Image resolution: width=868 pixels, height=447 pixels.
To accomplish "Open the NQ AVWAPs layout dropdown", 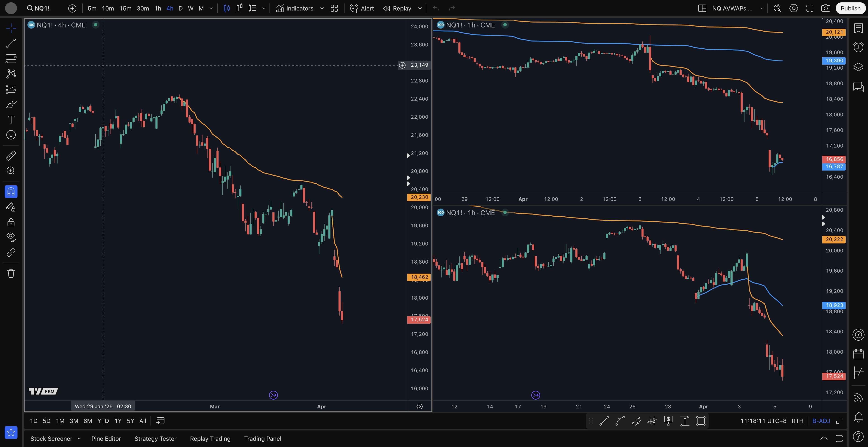I will click(x=761, y=8).
